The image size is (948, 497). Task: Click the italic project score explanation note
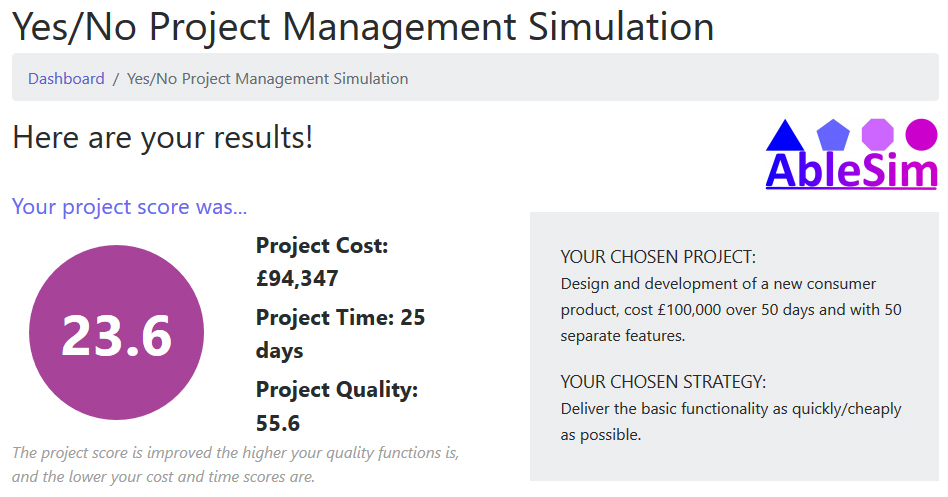click(236, 465)
